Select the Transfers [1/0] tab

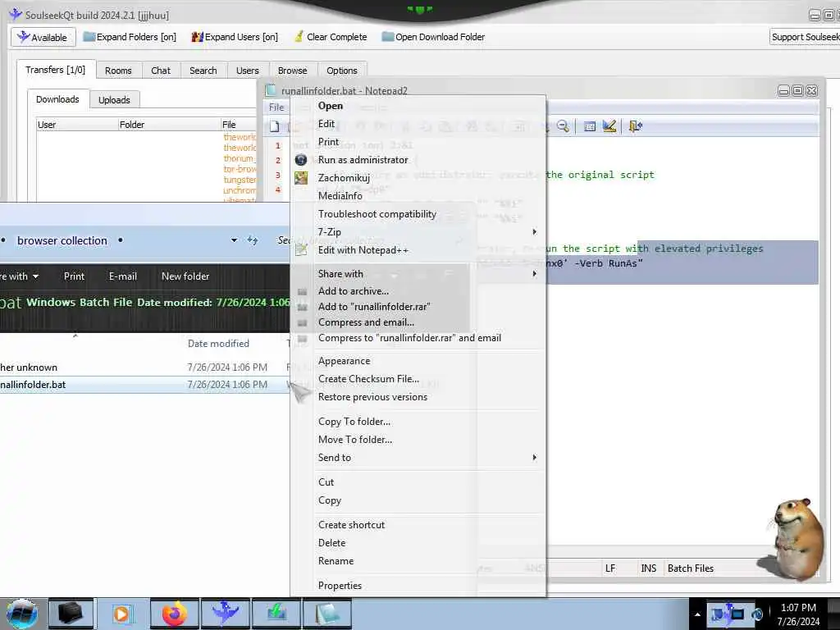56,70
